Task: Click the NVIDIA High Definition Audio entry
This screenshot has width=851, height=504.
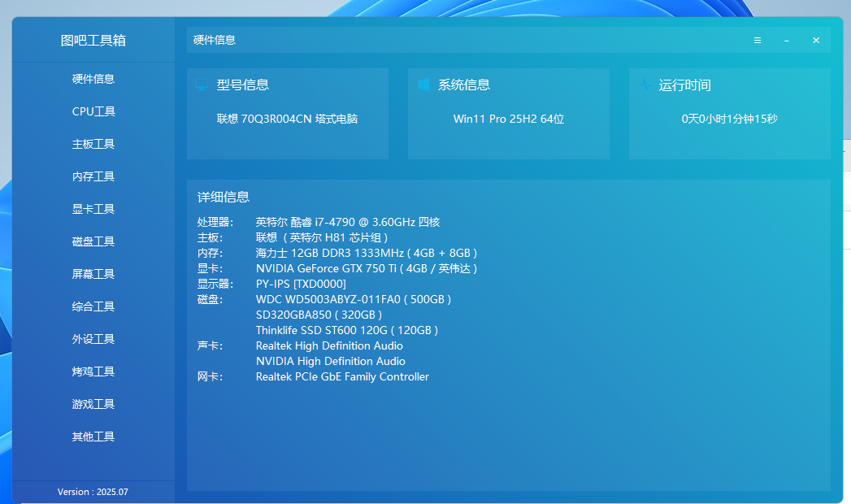Action: [331, 361]
